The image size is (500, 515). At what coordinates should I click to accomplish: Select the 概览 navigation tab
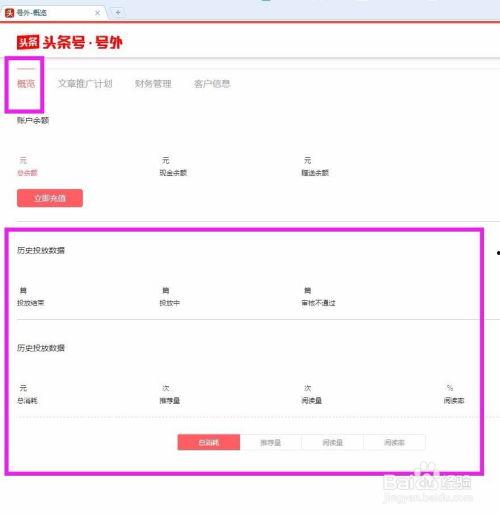(x=26, y=84)
